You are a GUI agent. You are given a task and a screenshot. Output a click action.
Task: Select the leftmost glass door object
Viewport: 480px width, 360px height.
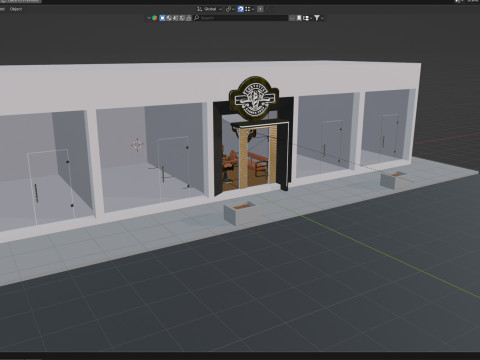(x=50, y=187)
